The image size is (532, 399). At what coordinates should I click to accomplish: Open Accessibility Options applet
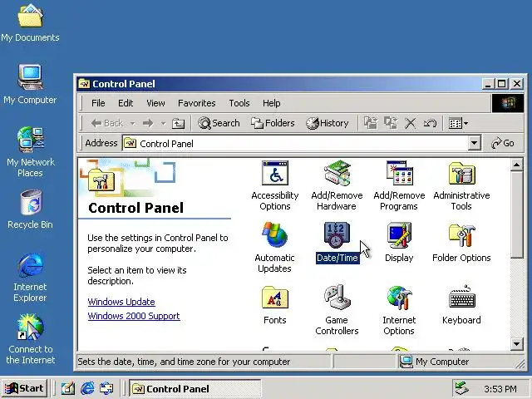(x=275, y=185)
